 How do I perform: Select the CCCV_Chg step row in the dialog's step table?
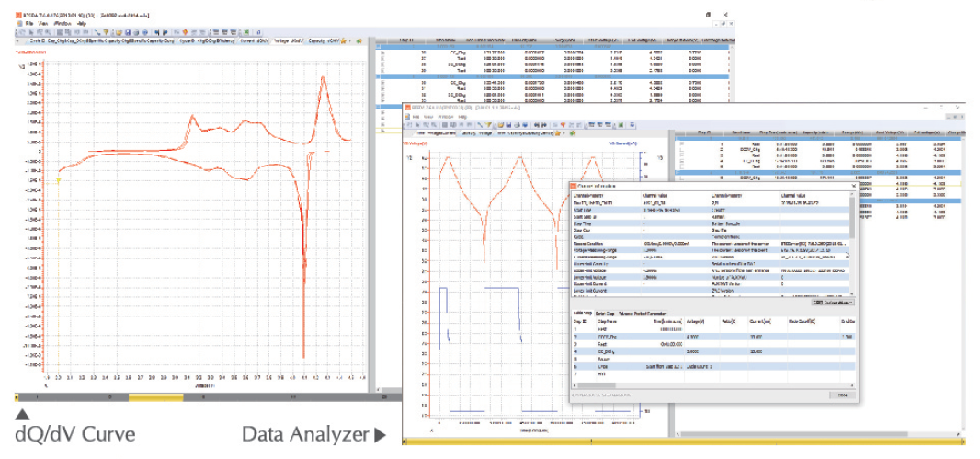pos(713,337)
